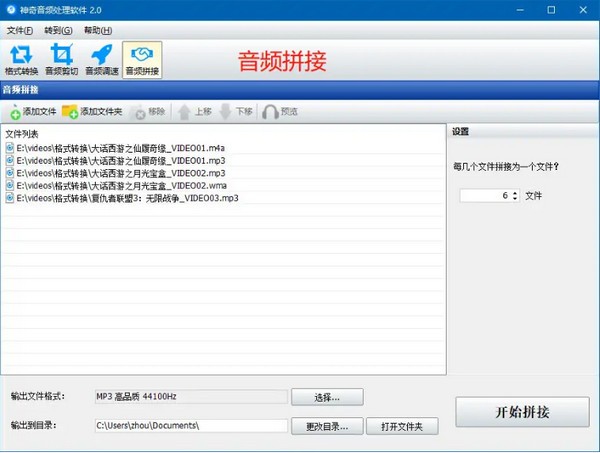Start joining with 开始拼接 button

click(522, 412)
